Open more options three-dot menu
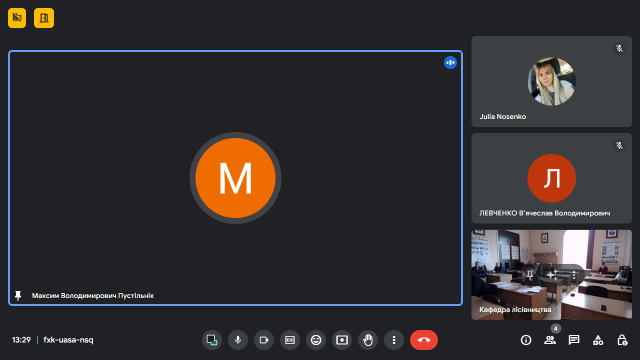Viewport: 640px width, 360px height. pos(394,340)
